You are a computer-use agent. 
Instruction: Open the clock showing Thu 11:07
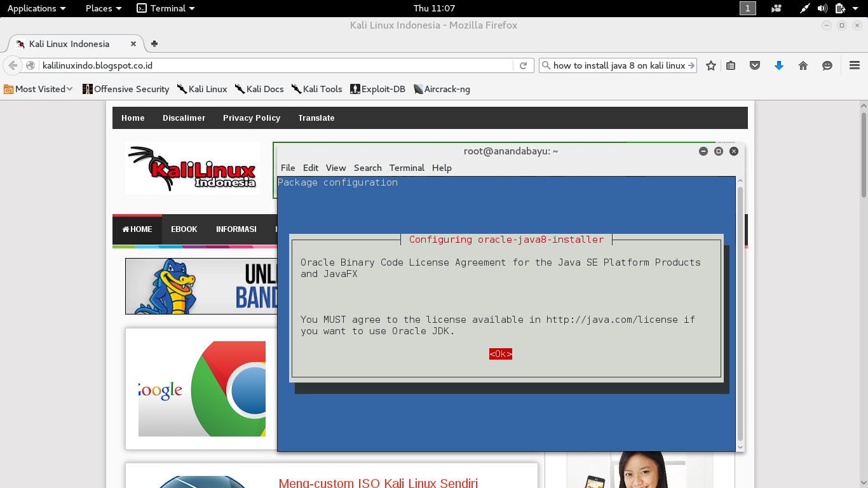click(x=434, y=8)
